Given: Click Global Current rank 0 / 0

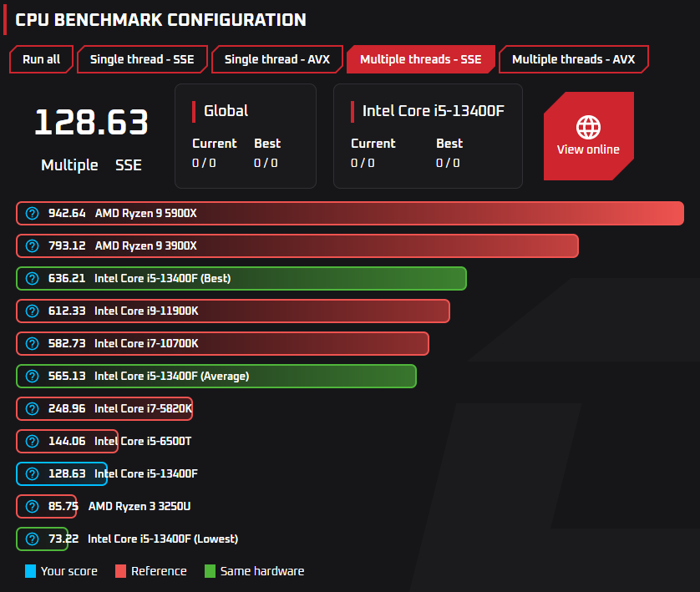Looking at the screenshot, I should pyautogui.click(x=204, y=164).
